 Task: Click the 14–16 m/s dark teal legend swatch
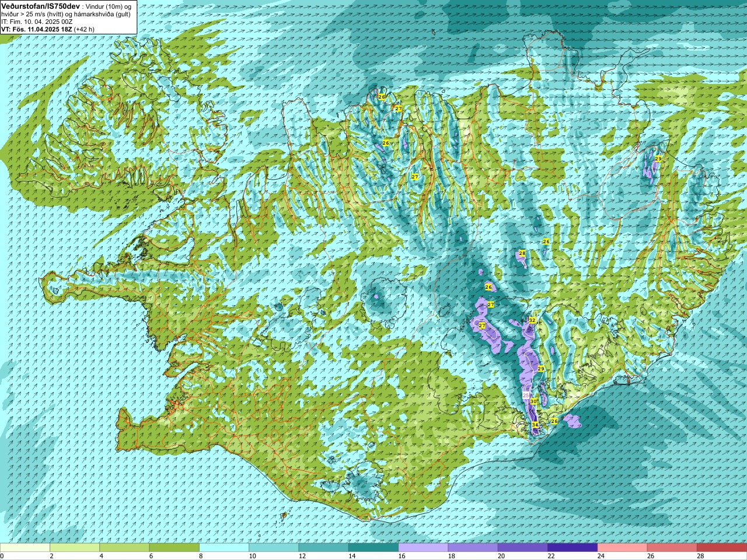pyautogui.click(x=373, y=548)
